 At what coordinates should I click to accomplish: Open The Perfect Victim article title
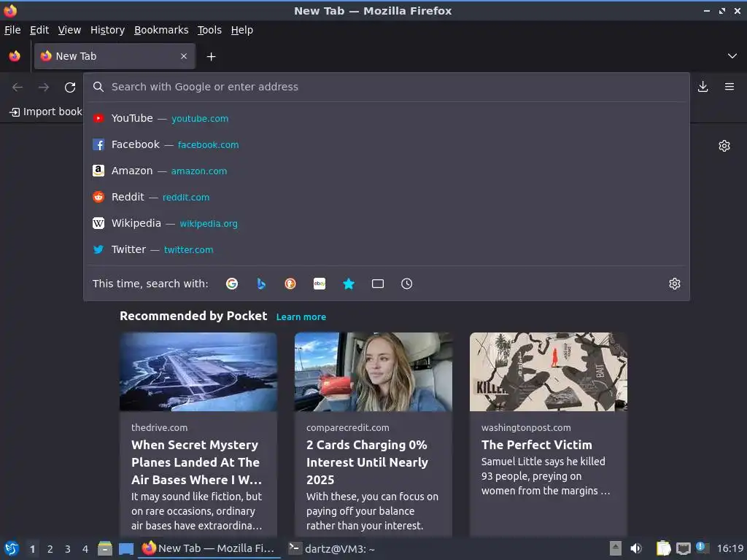coord(537,445)
